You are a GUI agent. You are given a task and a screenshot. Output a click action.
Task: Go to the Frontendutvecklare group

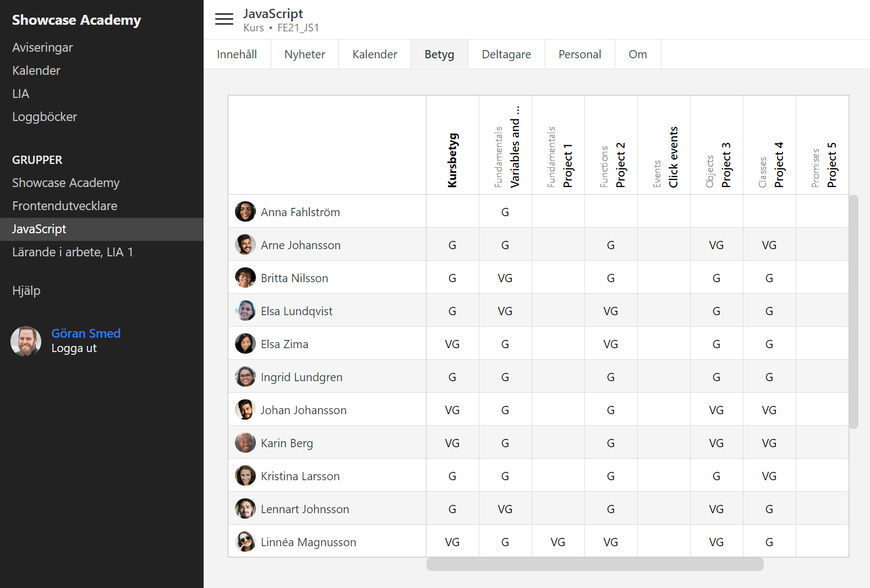point(64,206)
